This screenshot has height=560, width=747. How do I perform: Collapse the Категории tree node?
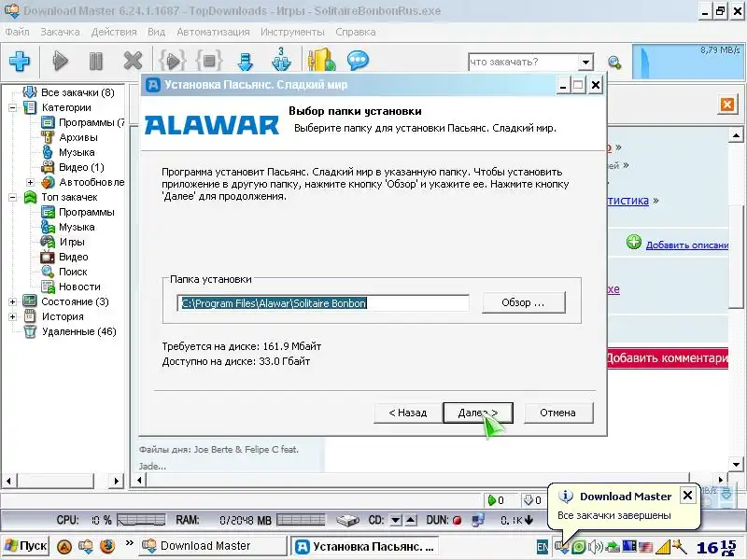click(x=13, y=107)
